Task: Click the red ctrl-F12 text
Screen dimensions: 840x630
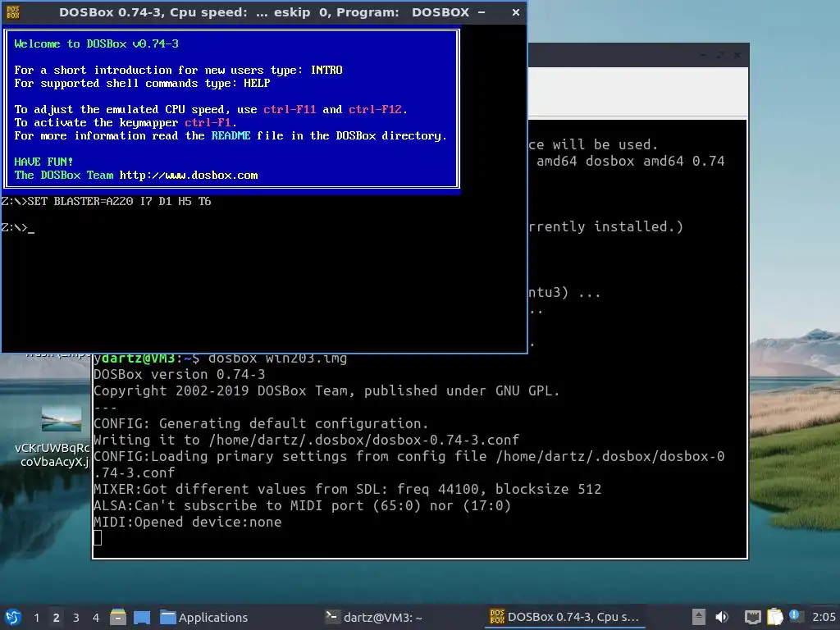Action: pos(376,109)
